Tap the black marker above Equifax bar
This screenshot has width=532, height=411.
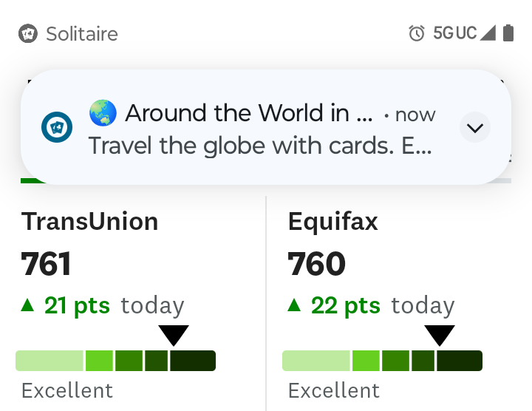[440, 336]
